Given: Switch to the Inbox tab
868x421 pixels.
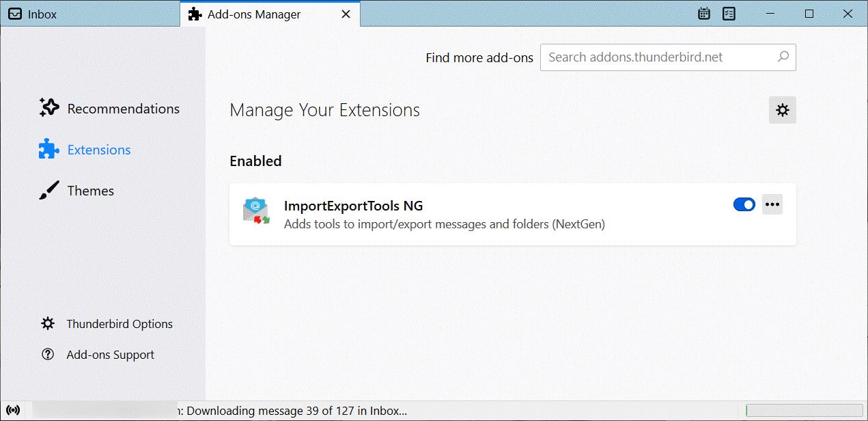Looking at the screenshot, I should click(90, 14).
